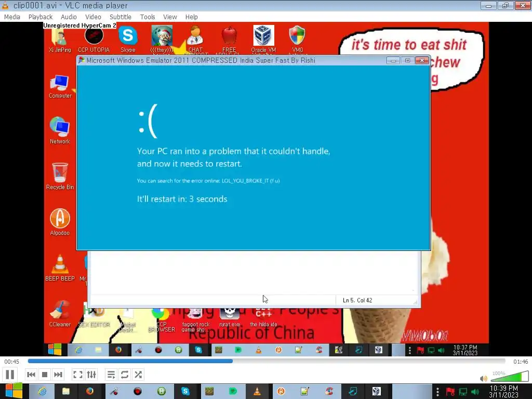Viewport: 532px width, 399px height.
Task: Click the njrat.exe desktop icon in video
Action: (230, 317)
